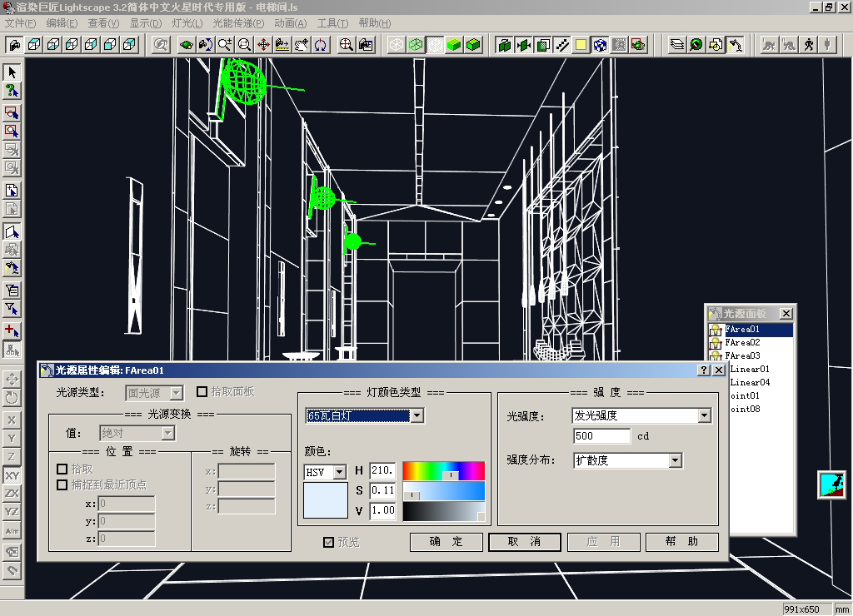
Task: Click the dialog's ? help title button
Action: point(703,370)
